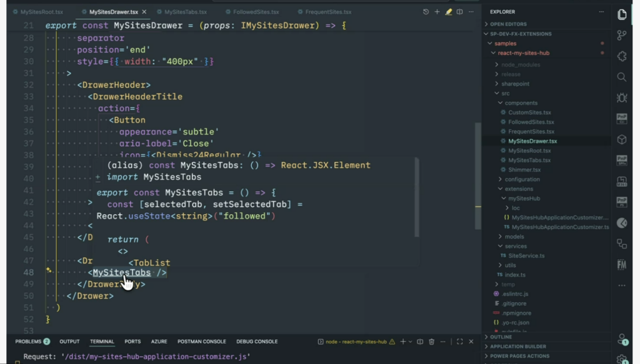
Task: Click the lightbulb code action on line 48
Action: pyautogui.click(x=49, y=270)
